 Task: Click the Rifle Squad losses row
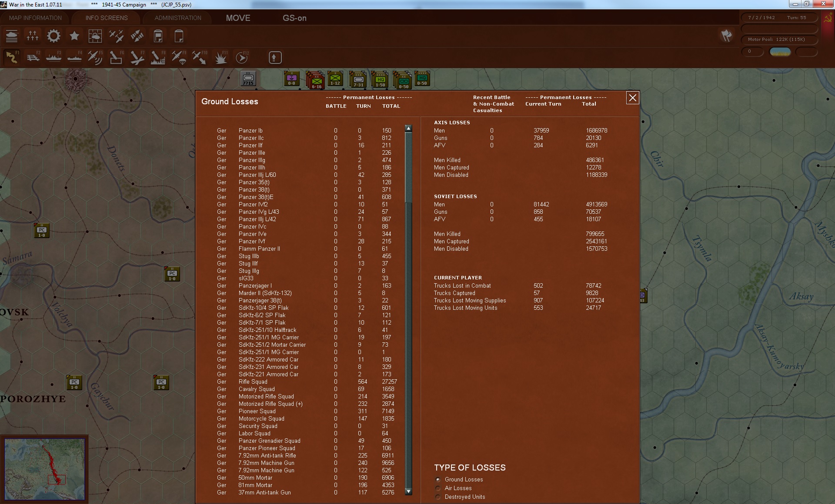tap(307, 382)
